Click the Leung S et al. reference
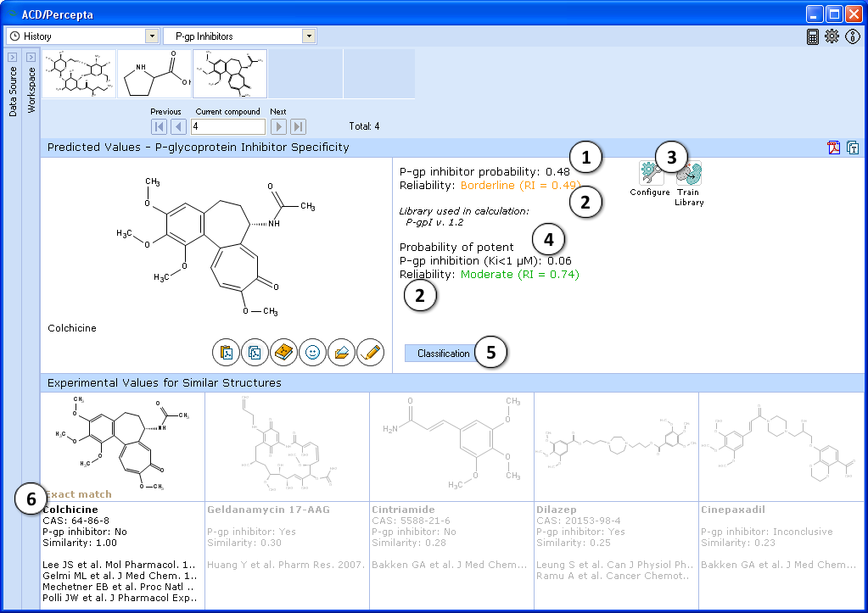 tap(614, 565)
